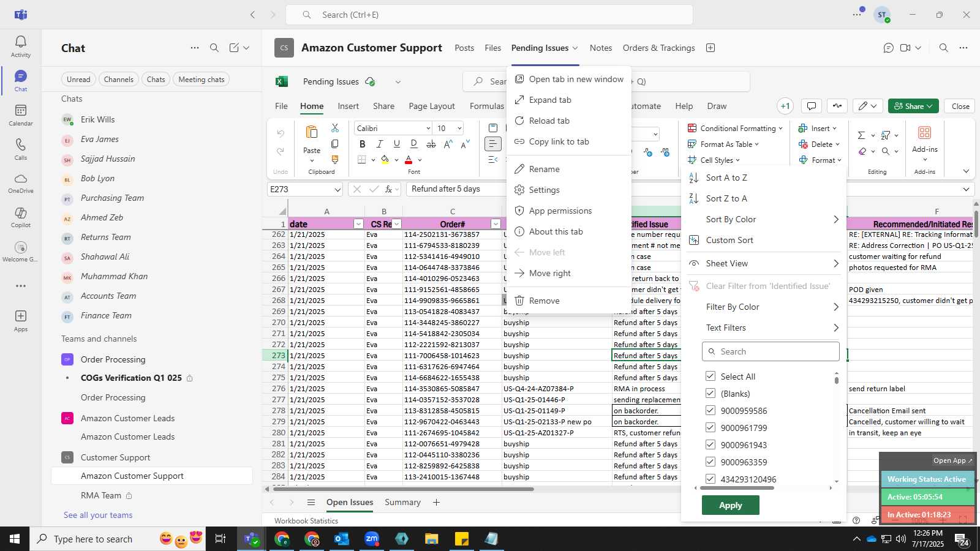This screenshot has height=551, width=980.
Task: Open the Activity feed in Teams sidebar
Action: click(x=20, y=47)
